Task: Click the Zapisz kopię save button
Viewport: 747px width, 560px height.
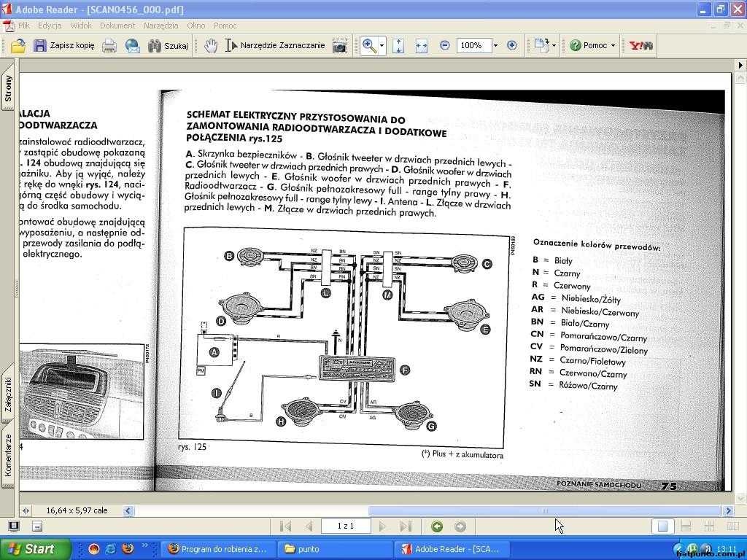Action: click(64, 46)
